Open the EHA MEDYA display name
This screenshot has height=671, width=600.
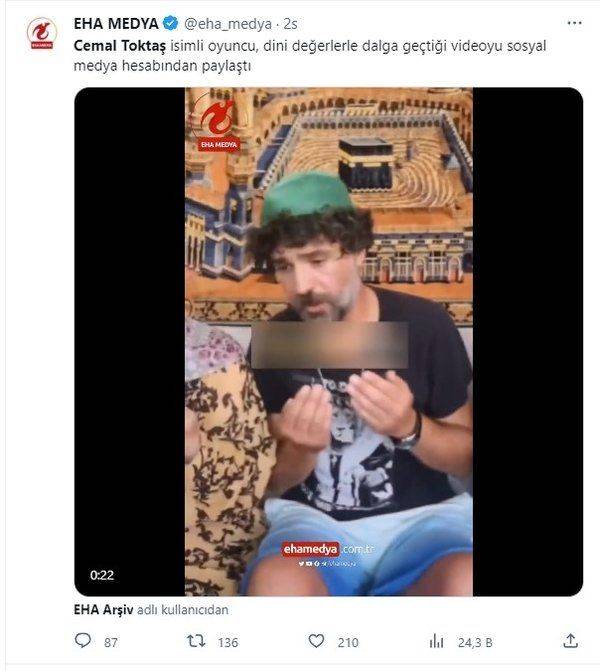[116, 24]
